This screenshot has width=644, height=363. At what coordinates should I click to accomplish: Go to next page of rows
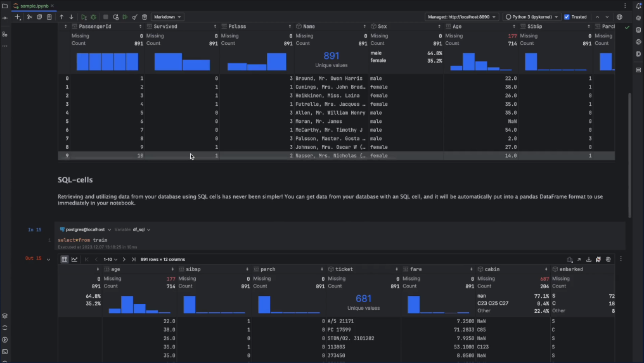[124, 260]
